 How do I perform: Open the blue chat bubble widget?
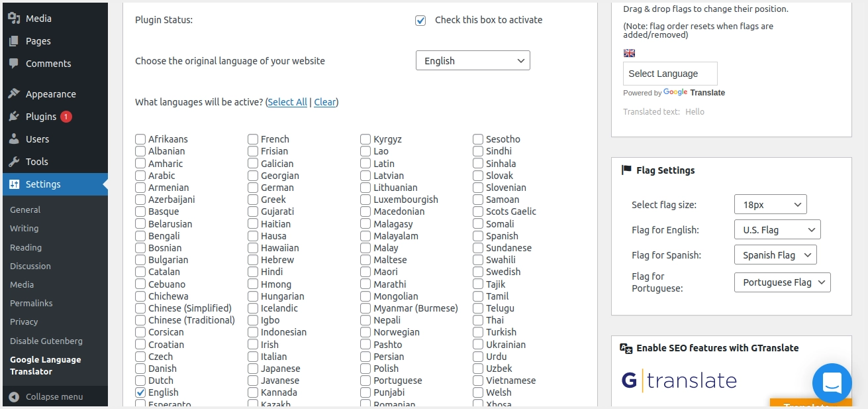832,383
